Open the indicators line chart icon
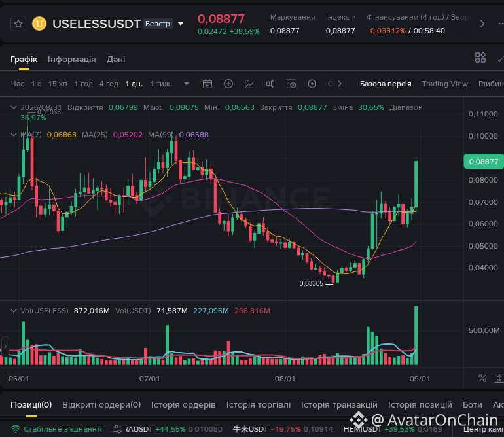This screenshot has width=504, height=437. [249, 84]
